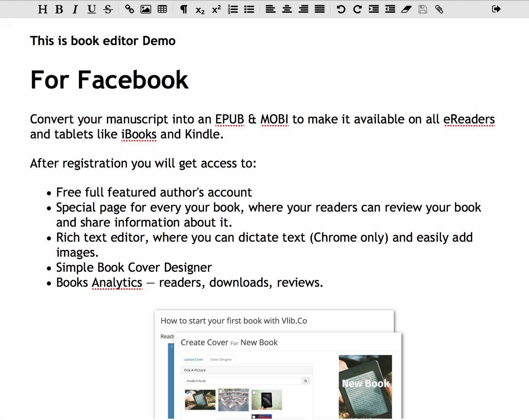Image resolution: width=529 pixels, height=420 pixels.
Task: Exit editor via sign-out arrow icon
Action: (x=496, y=9)
